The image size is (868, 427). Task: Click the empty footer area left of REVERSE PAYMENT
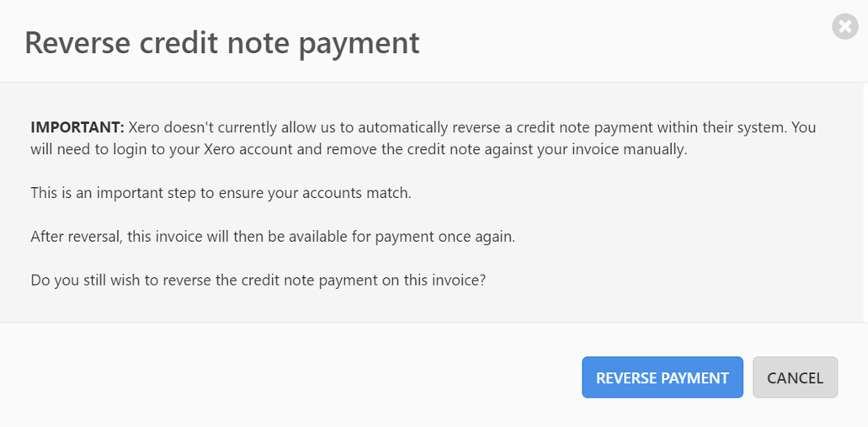pos(288,377)
